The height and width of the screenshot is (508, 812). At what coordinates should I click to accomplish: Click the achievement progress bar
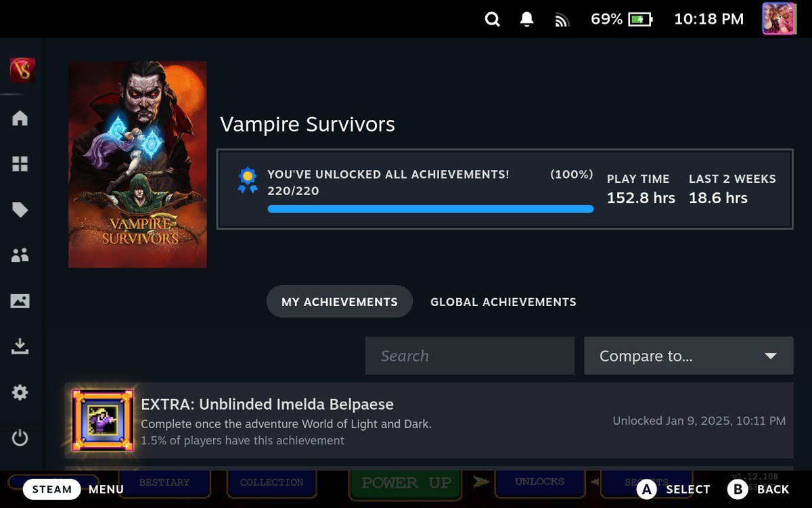(430, 209)
